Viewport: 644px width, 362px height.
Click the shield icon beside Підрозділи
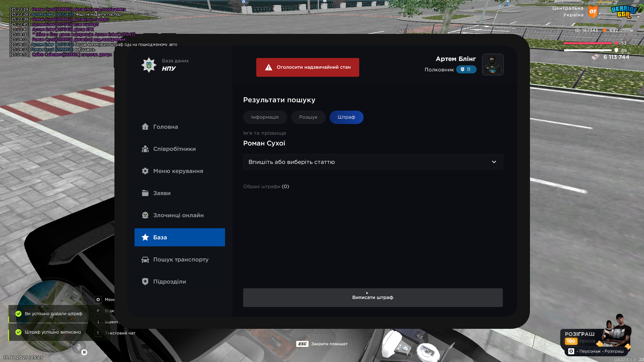pyautogui.click(x=145, y=282)
